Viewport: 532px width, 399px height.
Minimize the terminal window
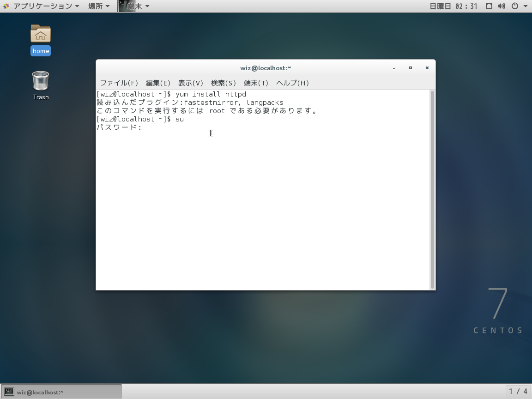pyautogui.click(x=394, y=68)
